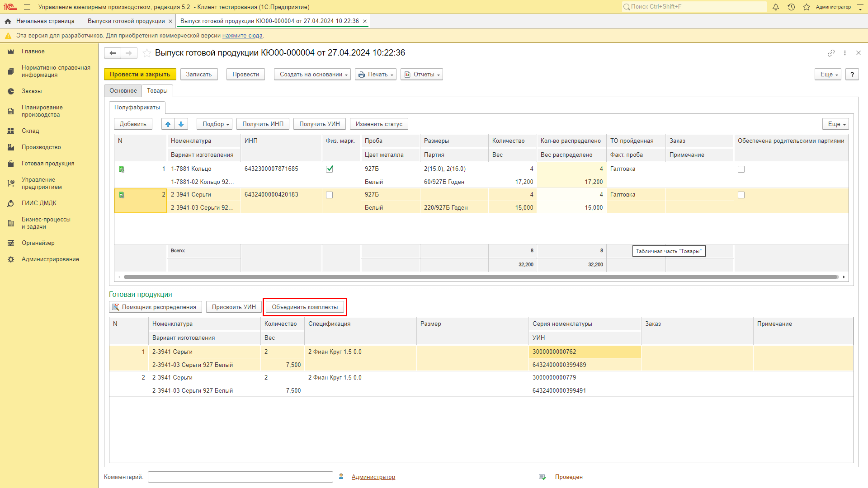Select Полуфабрикаты tab

point(137,108)
